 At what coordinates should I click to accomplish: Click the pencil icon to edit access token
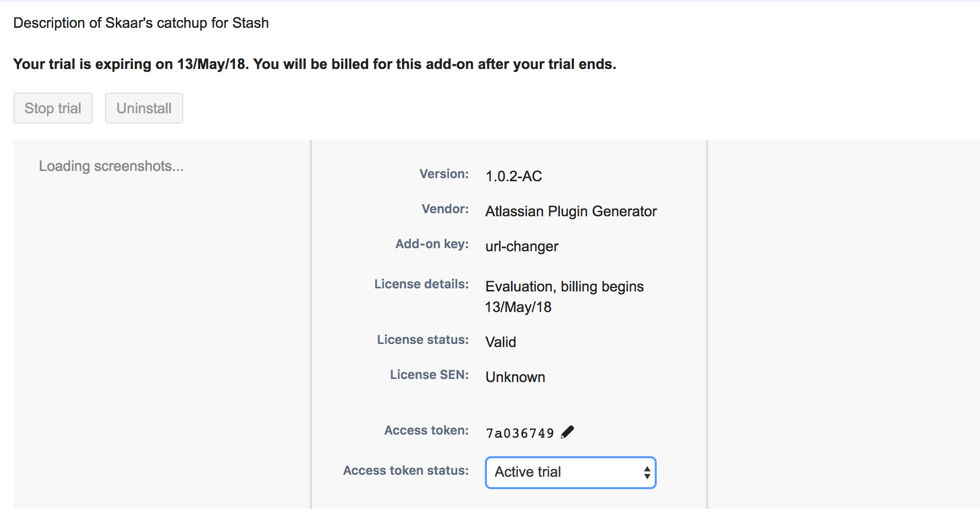coord(567,432)
